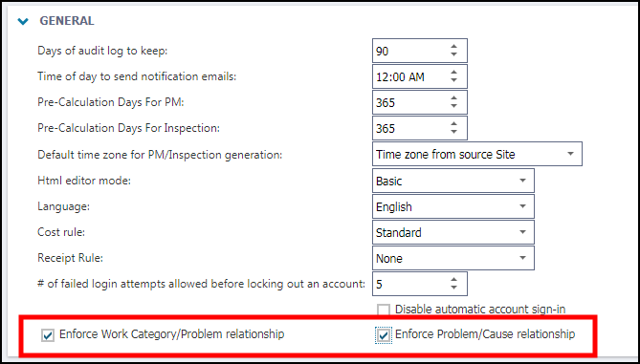The image size is (640, 364).
Task: Increase Pre-Calculation Days For Inspection value
Action: coord(453,123)
